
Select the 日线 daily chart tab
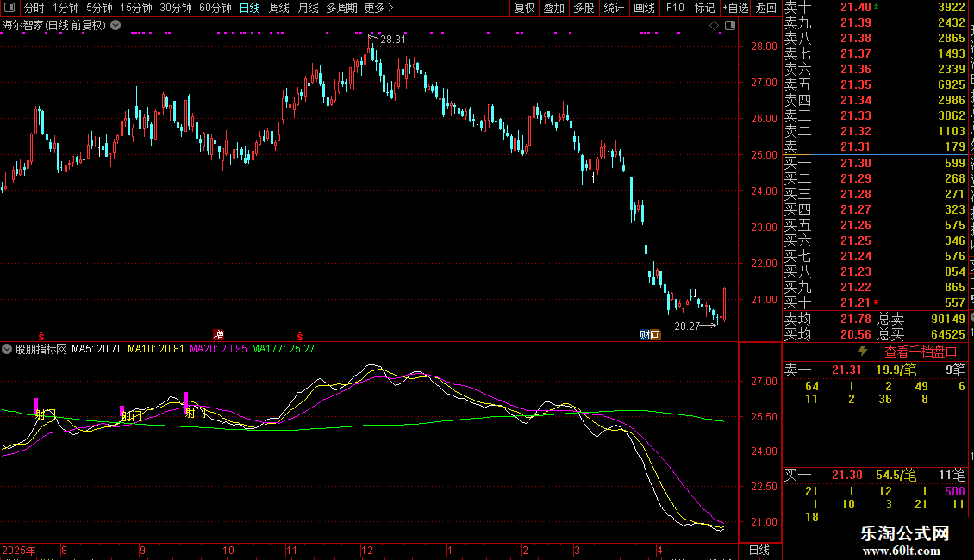[x=250, y=8]
